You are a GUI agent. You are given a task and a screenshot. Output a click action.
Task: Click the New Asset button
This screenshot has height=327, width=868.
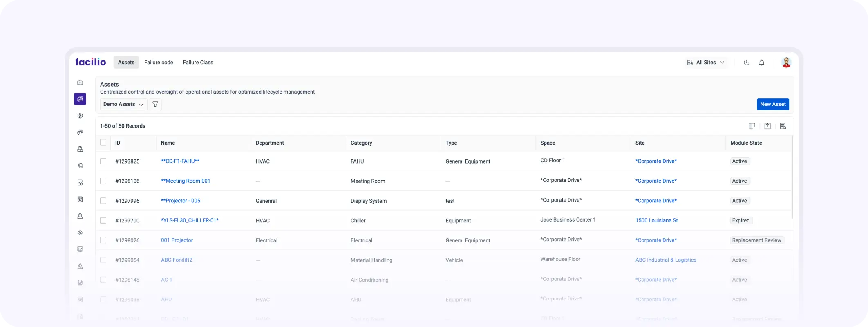pyautogui.click(x=772, y=104)
